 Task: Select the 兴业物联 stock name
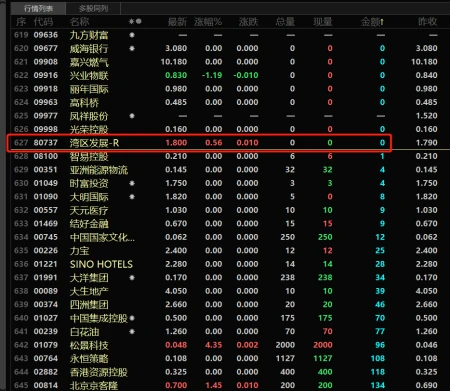click(89, 76)
